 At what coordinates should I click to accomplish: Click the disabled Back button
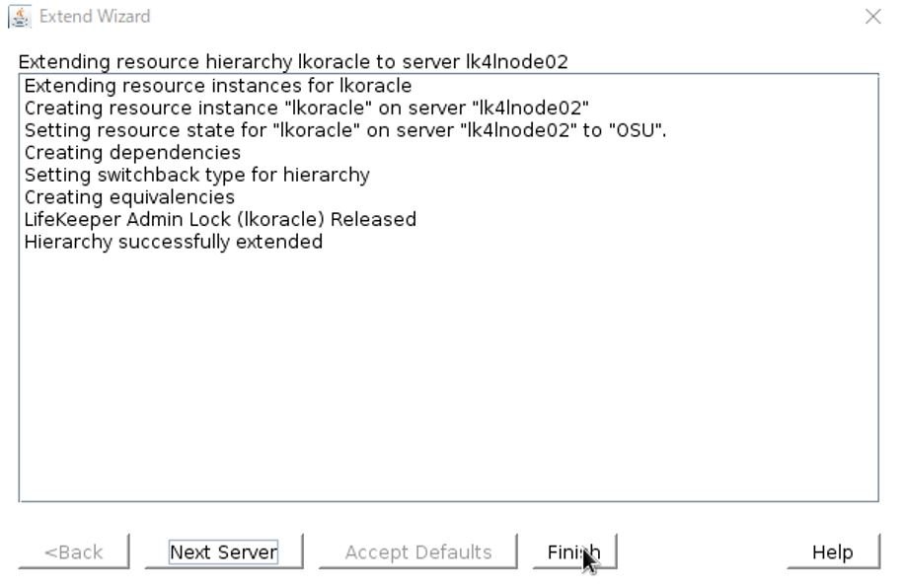coord(73,551)
